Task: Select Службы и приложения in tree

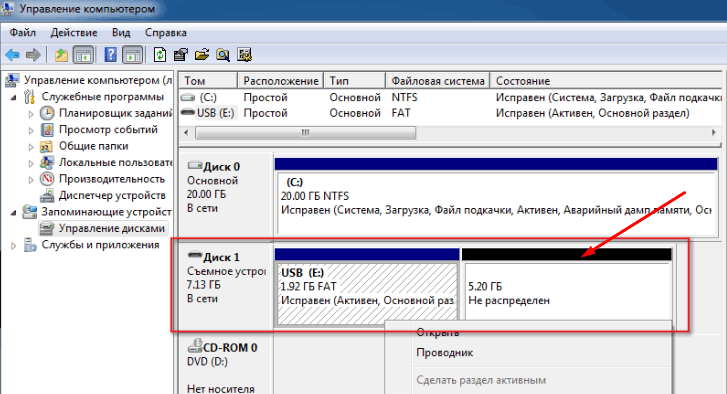Action: pyautogui.click(x=100, y=245)
